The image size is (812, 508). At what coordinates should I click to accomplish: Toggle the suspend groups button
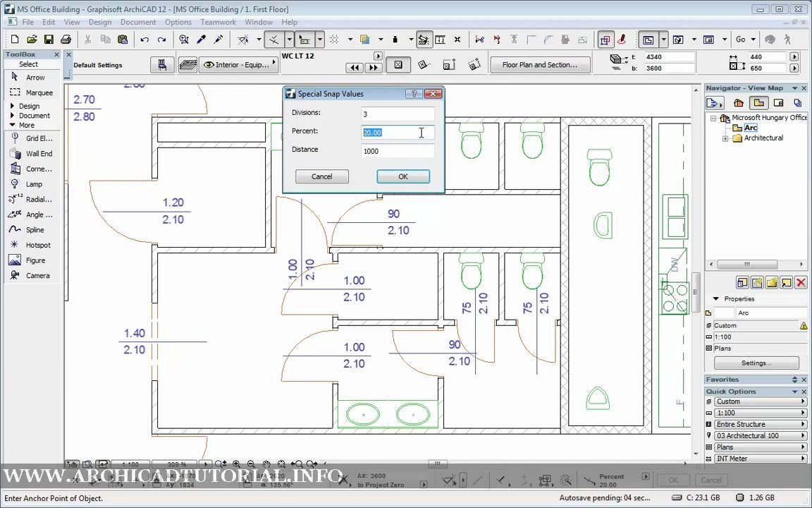point(605,40)
